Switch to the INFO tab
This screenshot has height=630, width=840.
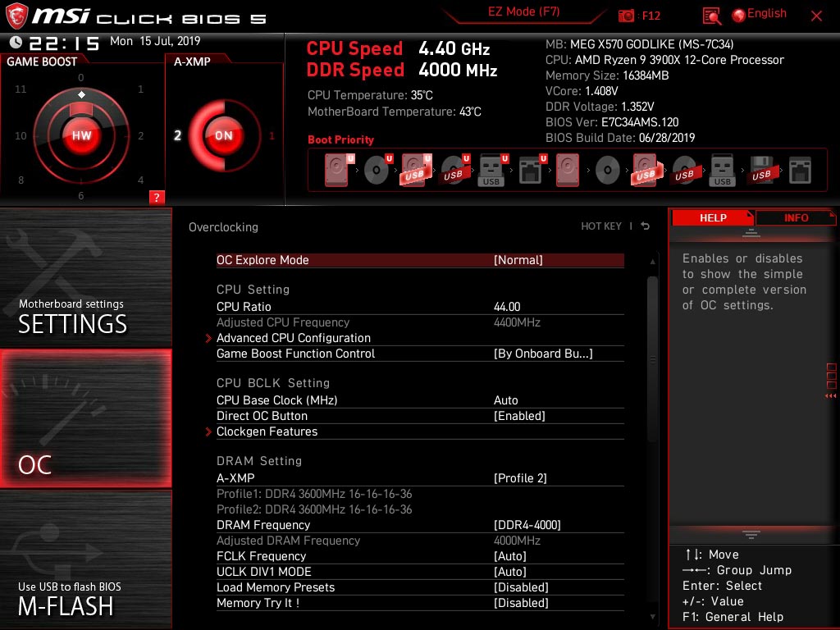tap(796, 217)
